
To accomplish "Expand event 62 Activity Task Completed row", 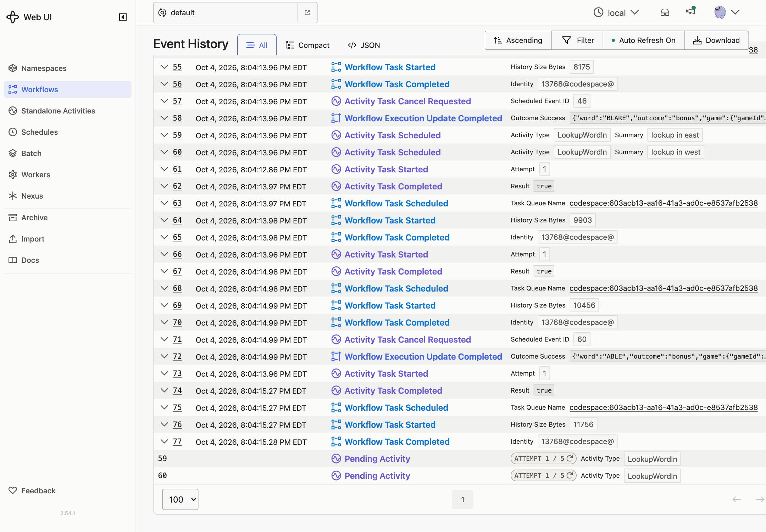I will [164, 186].
